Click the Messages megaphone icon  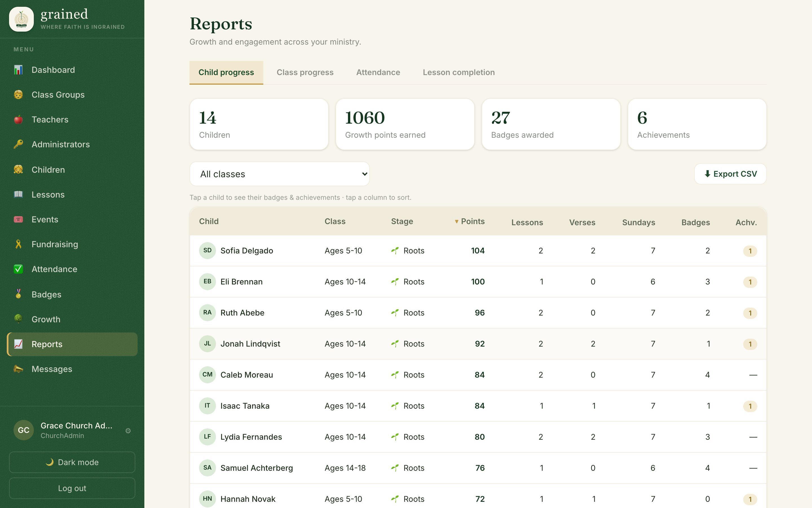click(18, 369)
